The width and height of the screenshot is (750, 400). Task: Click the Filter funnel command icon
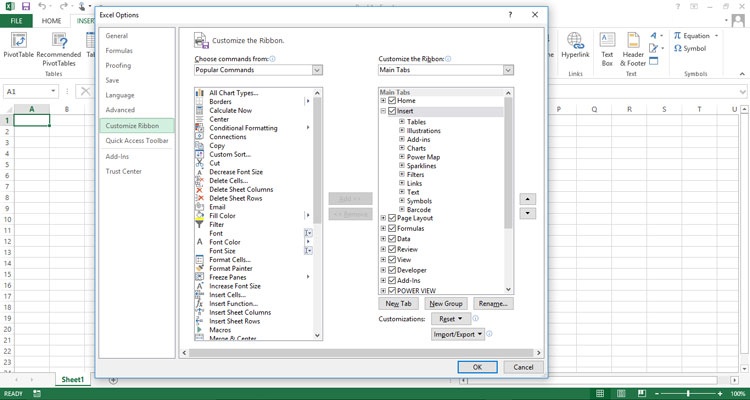200,224
